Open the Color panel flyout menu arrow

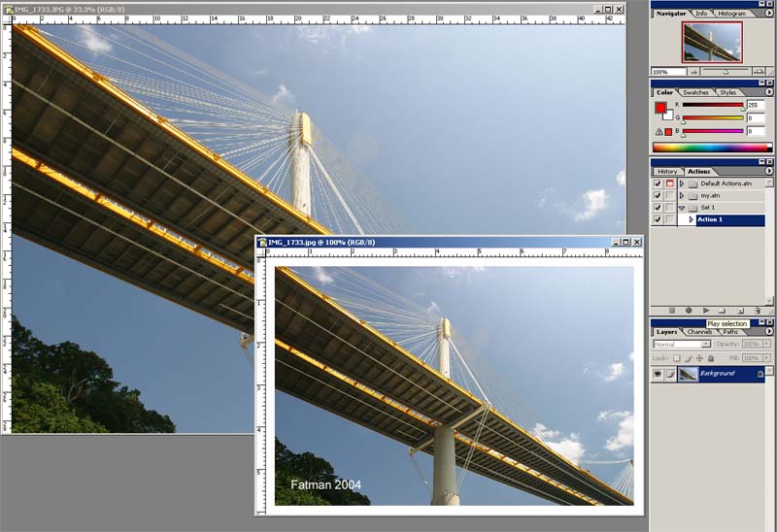click(x=768, y=92)
